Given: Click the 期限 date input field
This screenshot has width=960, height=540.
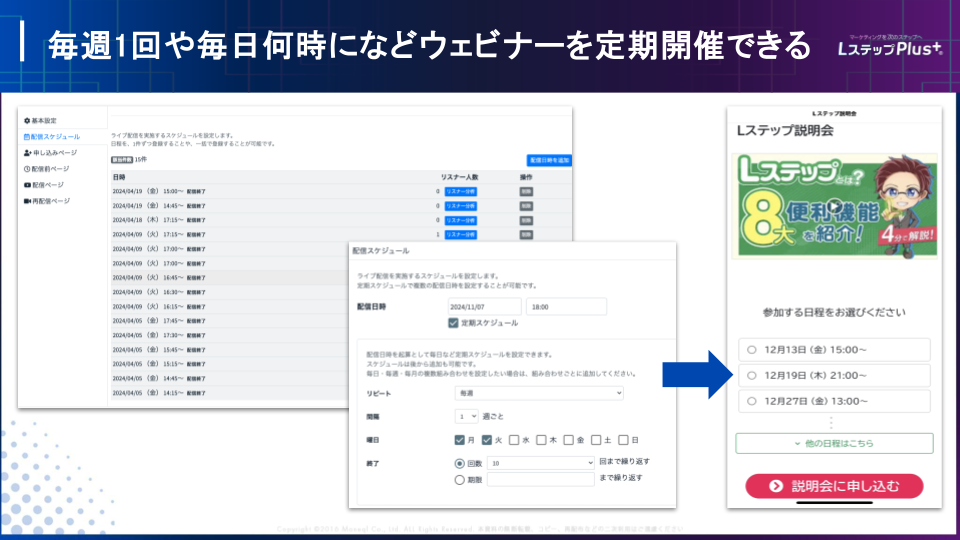Looking at the screenshot, I should tap(541, 479).
